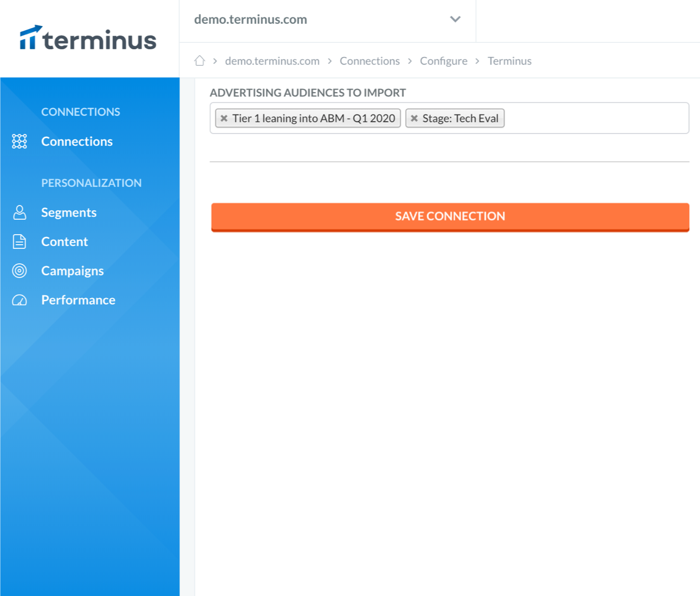Follow the Configure breadcrumb link
Image resolution: width=700 pixels, height=596 pixels.
click(444, 61)
